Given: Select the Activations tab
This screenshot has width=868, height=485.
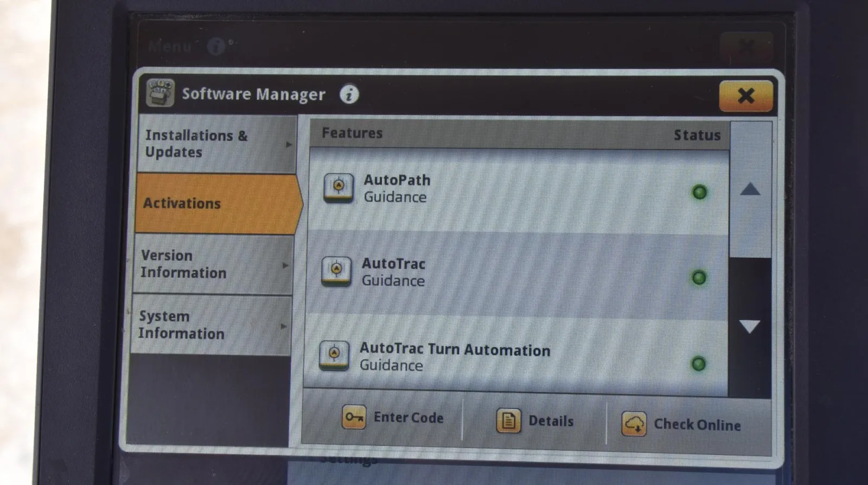Looking at the screenshot, I should (218, 203).
